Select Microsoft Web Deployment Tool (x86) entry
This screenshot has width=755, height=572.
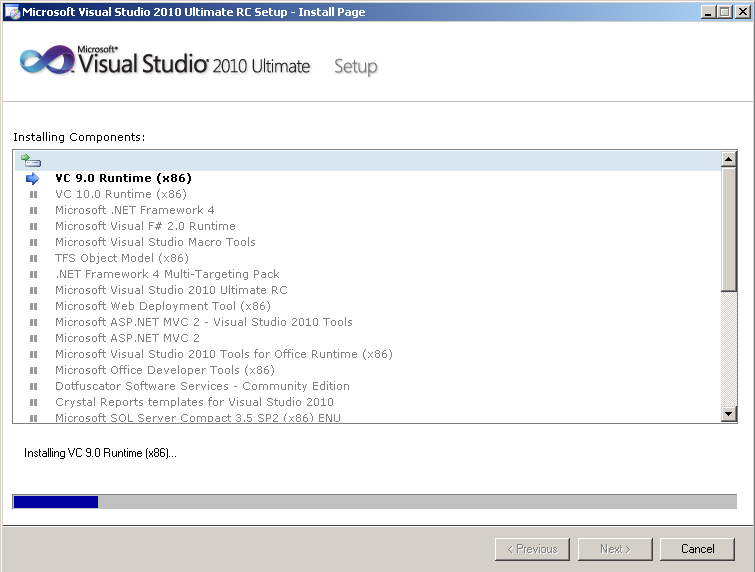163,306
